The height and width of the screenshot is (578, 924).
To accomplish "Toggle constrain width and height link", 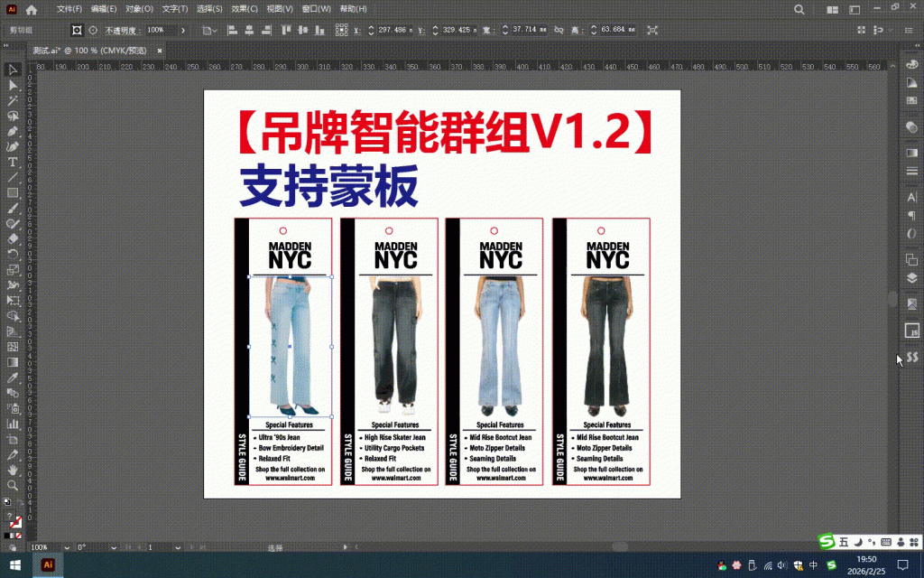I will coord(559,30).
